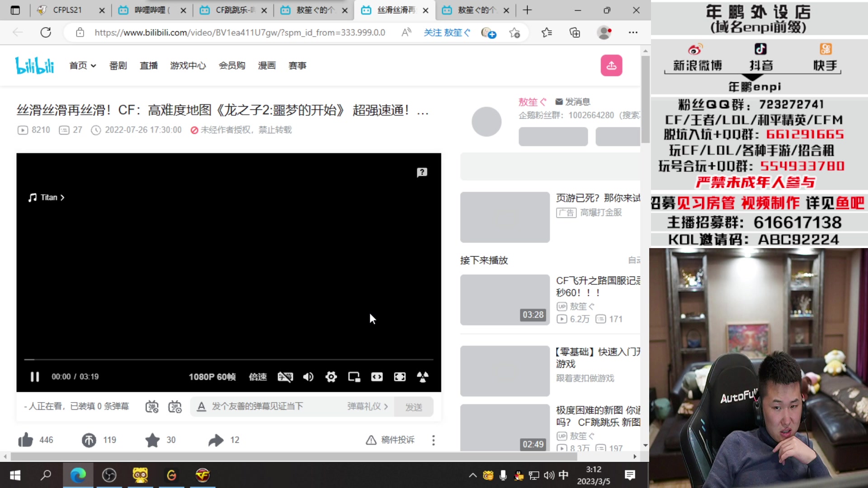Screen dimensions: 868x488
Task: Click 发消息 to message uploader
Action: point(573,102)
